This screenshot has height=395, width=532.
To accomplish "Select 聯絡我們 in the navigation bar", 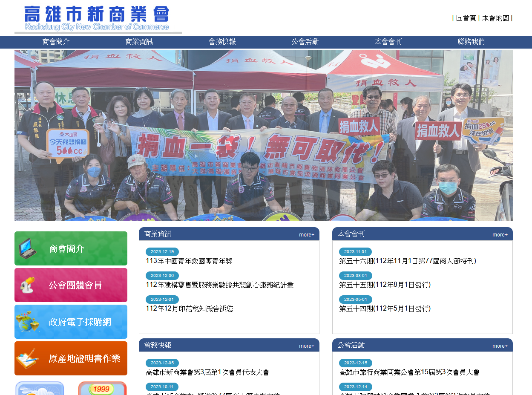I will pos(471,42).
